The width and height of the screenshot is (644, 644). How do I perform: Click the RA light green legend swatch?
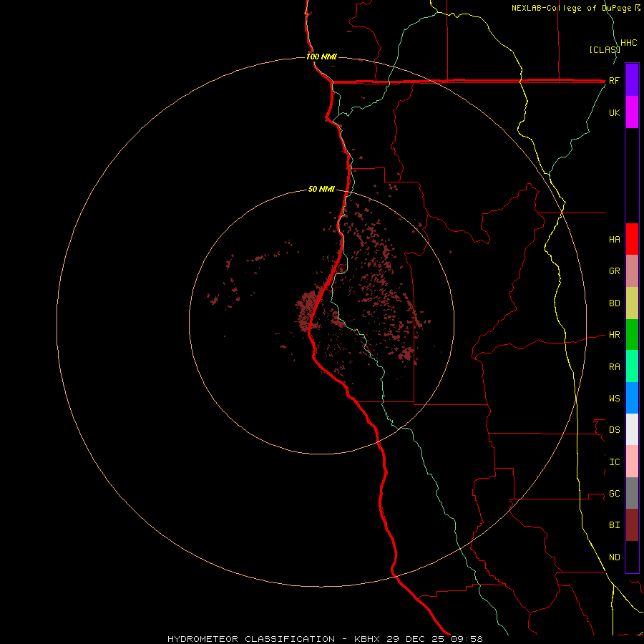[x=632, y=366]
